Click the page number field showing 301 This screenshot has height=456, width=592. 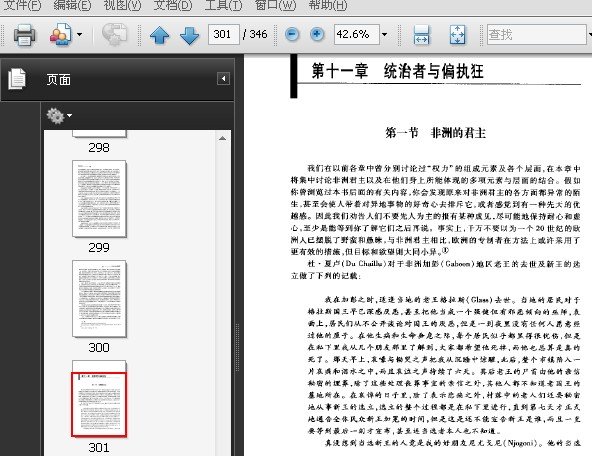pyautogui.click(x=224, y=34)
